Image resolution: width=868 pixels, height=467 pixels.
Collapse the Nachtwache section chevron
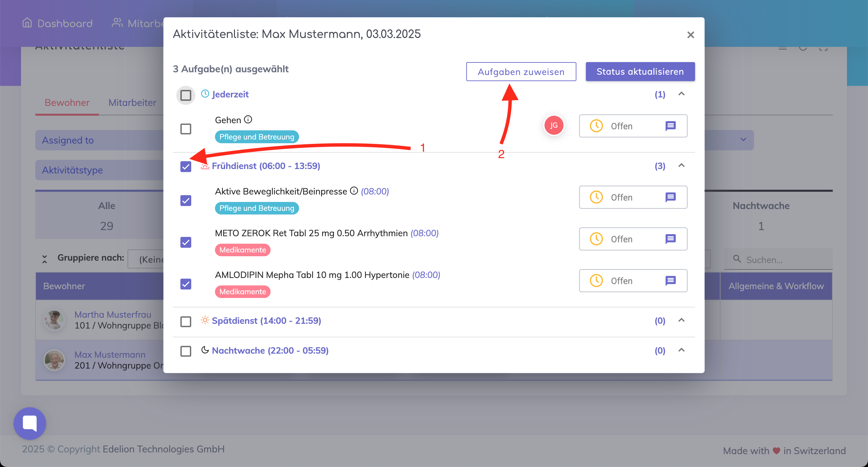coord(681,350)
